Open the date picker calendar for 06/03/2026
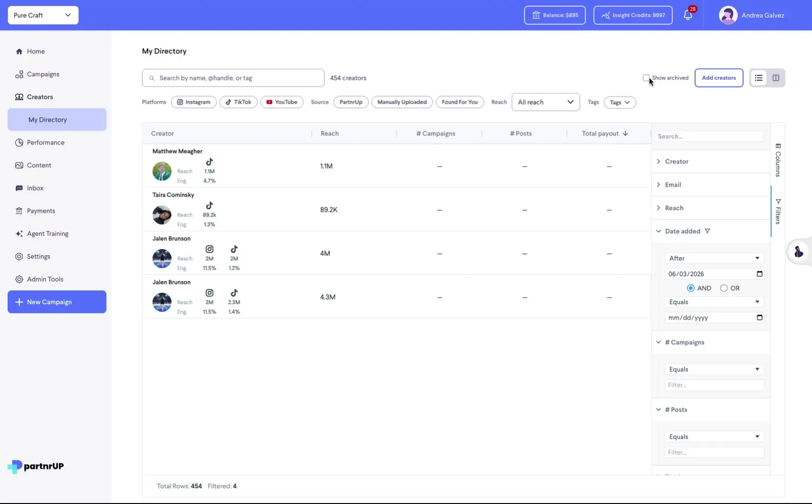812x504 pixels. 760,274
